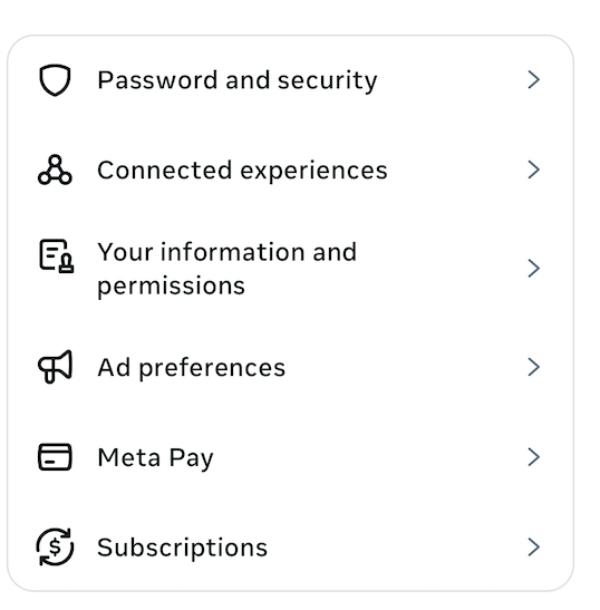Expand the Meta Pay chevron arrow
This screenshot has height=610, width=600.
coord(533,458)
